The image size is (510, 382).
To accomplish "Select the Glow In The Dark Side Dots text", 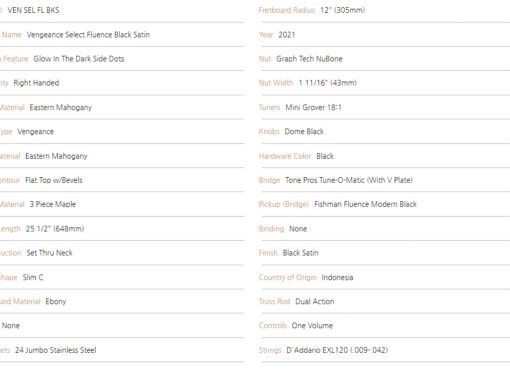I will [79, 59].
